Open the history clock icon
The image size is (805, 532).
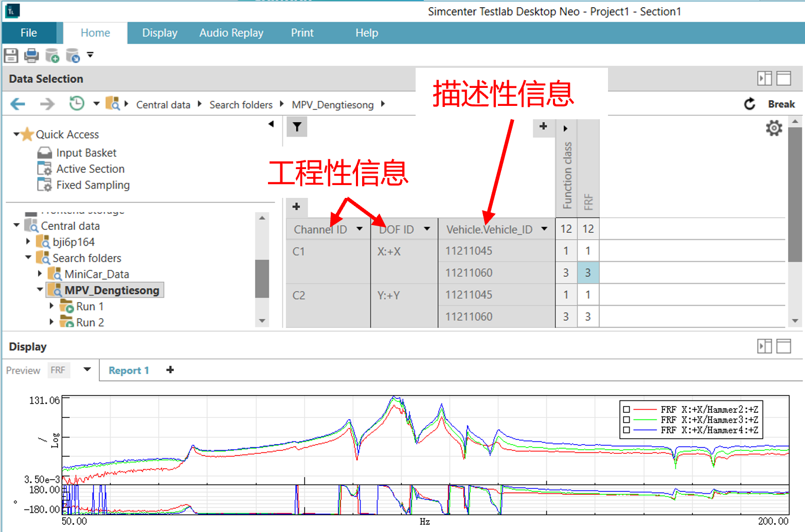[77, 104]
